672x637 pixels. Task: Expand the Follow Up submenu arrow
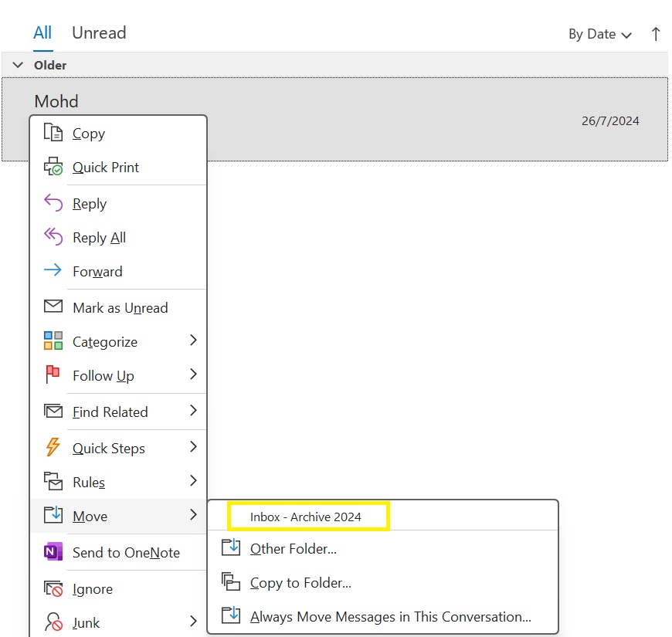193,374
